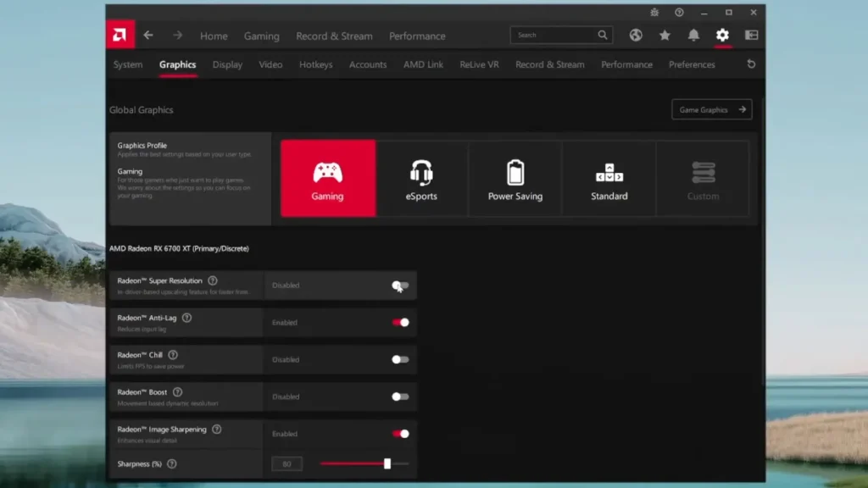The height and width of the screenshot is (488, 868).
Task: Open favorites star icon
Action: [x=665, y=35]
